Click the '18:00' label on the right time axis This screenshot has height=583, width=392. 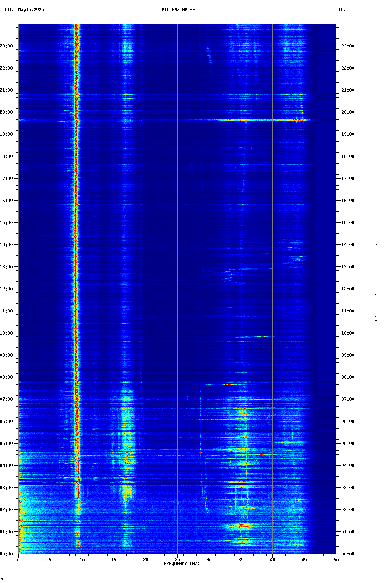pos(348,156)
